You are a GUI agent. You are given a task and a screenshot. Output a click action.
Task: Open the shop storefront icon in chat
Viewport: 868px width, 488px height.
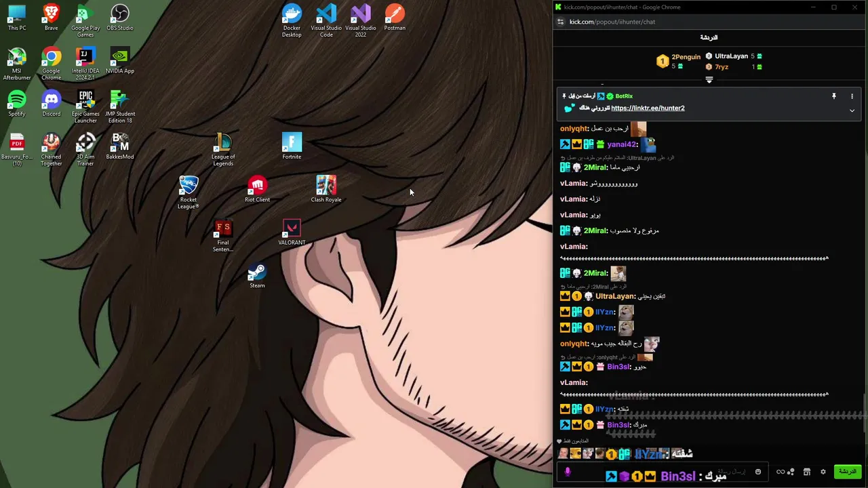click(x=807, y=472)
